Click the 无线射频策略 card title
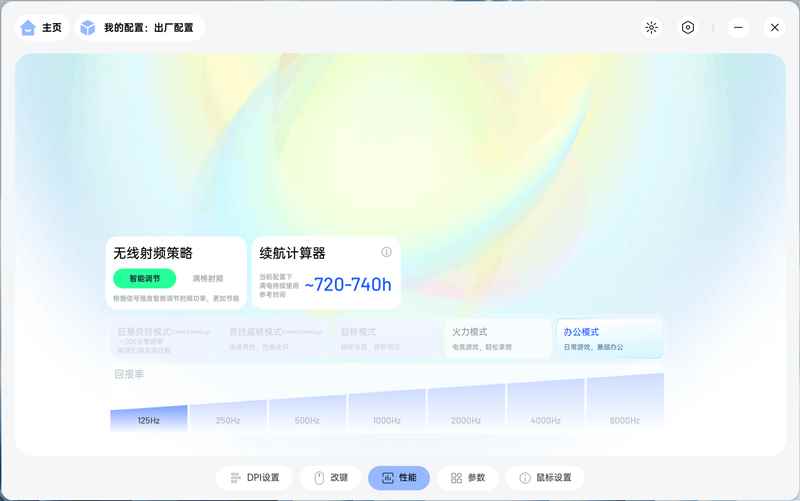The width and height of the screenshot is (800, 501). point(153,253)
